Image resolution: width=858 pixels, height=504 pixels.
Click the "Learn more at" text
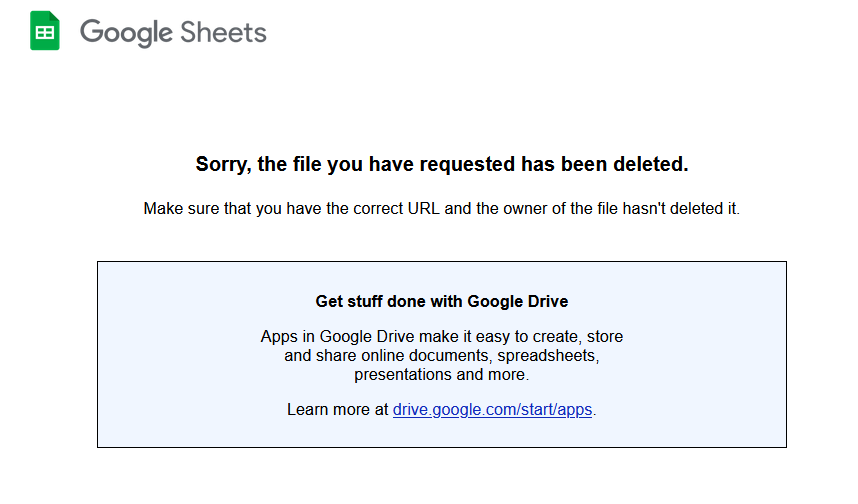tap(338, 409)
